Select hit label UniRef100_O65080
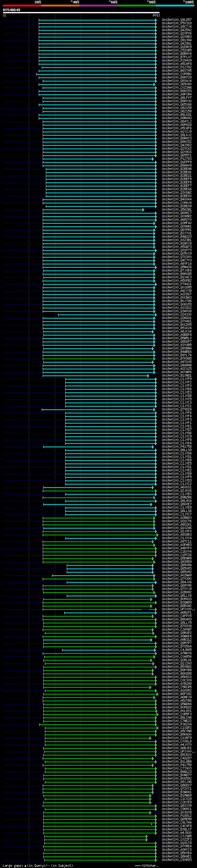 [176, 84]
